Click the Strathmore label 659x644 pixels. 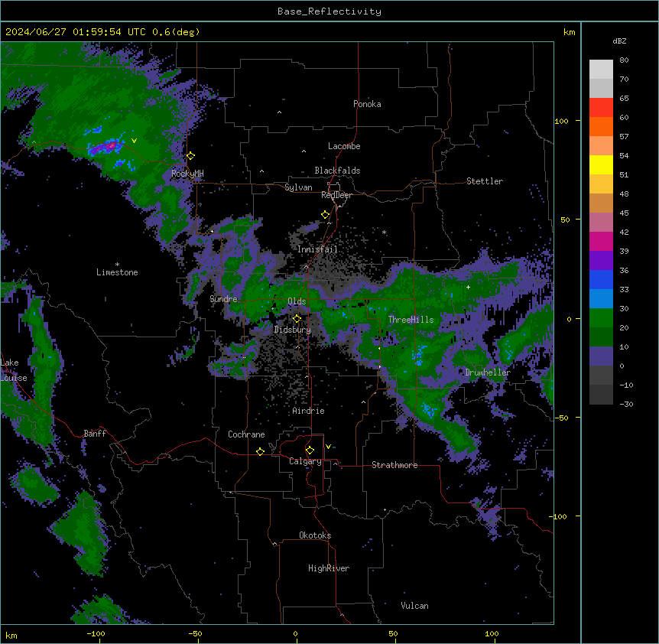pos(394,465)
